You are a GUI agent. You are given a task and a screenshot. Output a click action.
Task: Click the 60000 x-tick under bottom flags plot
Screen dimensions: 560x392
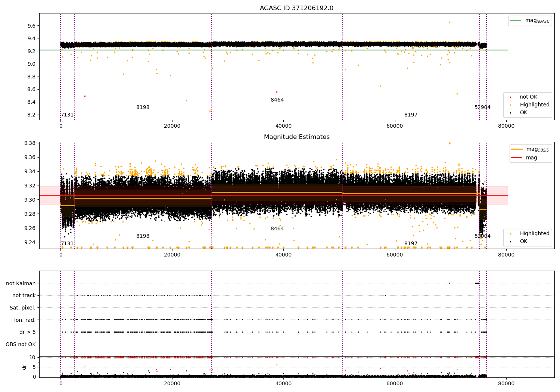pos(395,383)
